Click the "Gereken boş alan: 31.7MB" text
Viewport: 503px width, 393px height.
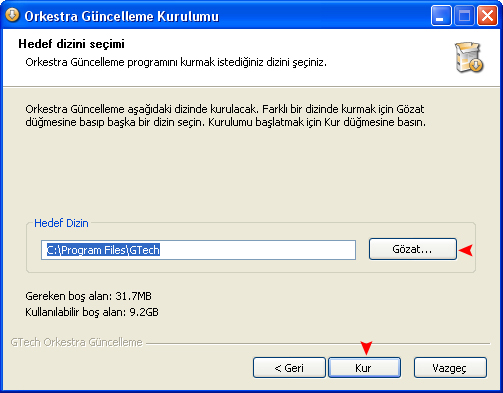tap(88, 296)
